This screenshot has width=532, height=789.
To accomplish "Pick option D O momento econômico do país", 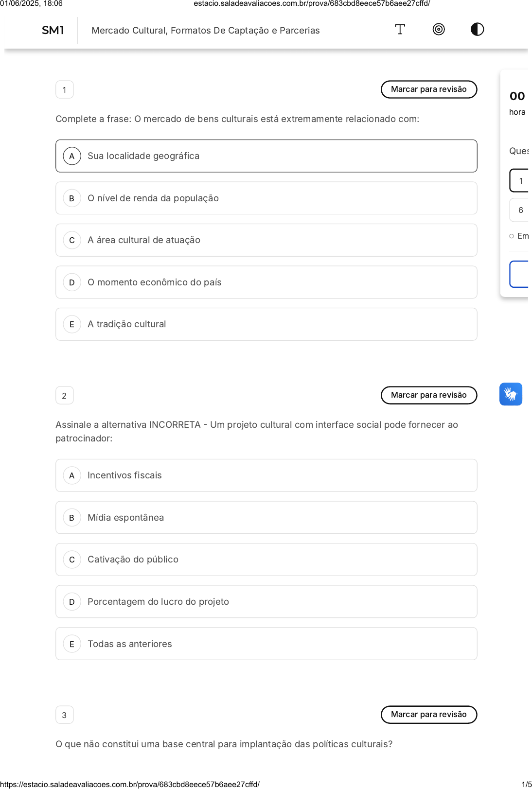I will pyautogui.click(x=266, y=282).
